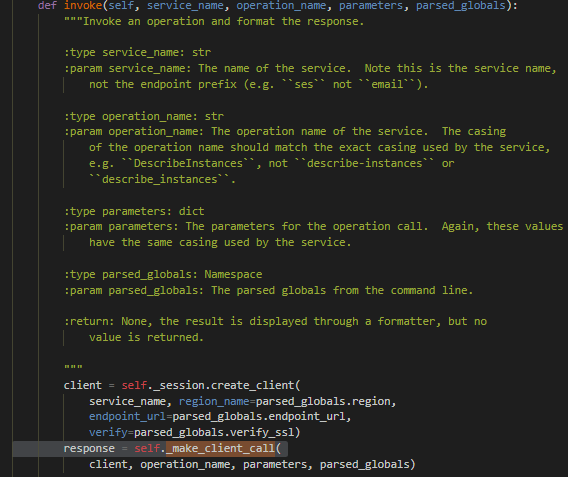Click the region_name keyword argument
The height and width of the screenshot is (477, 568).
[x=214, y=402]
